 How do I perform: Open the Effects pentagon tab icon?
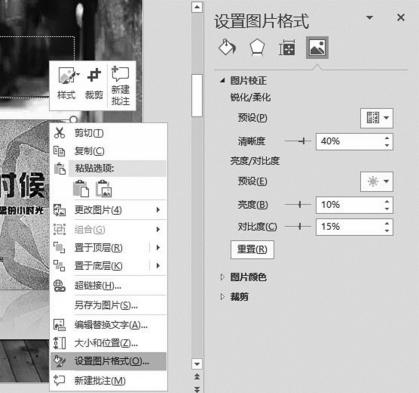tap(257, 47)
